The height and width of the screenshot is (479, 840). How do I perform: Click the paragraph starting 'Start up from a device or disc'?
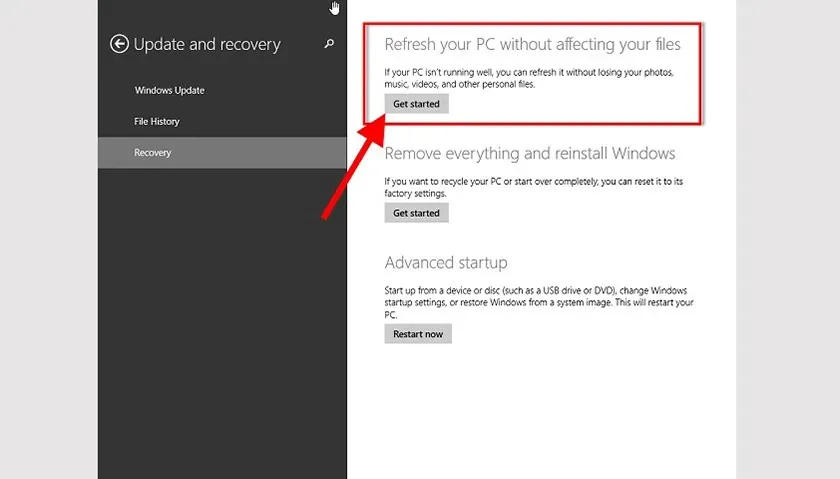(539, 302)
